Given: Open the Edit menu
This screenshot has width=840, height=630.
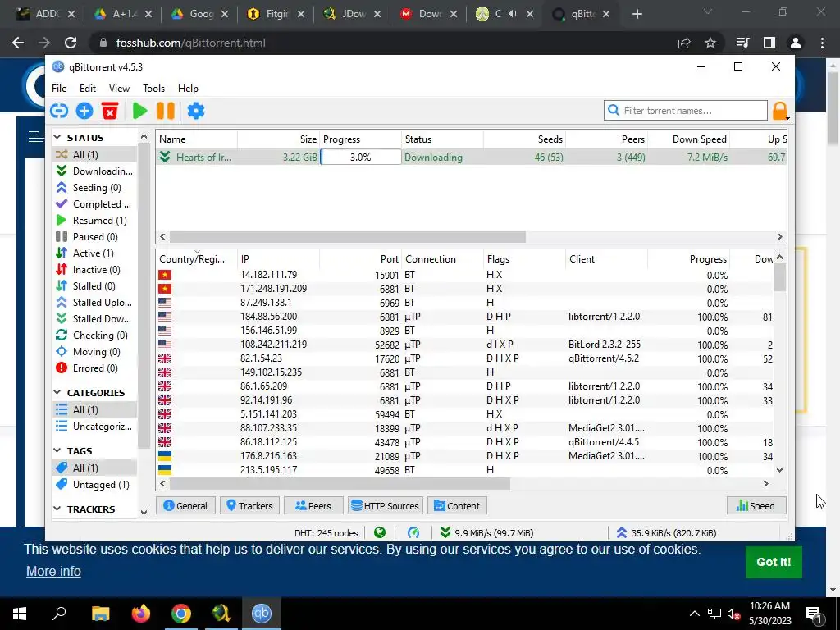Looking at the screenshot, I should (87, 89).
